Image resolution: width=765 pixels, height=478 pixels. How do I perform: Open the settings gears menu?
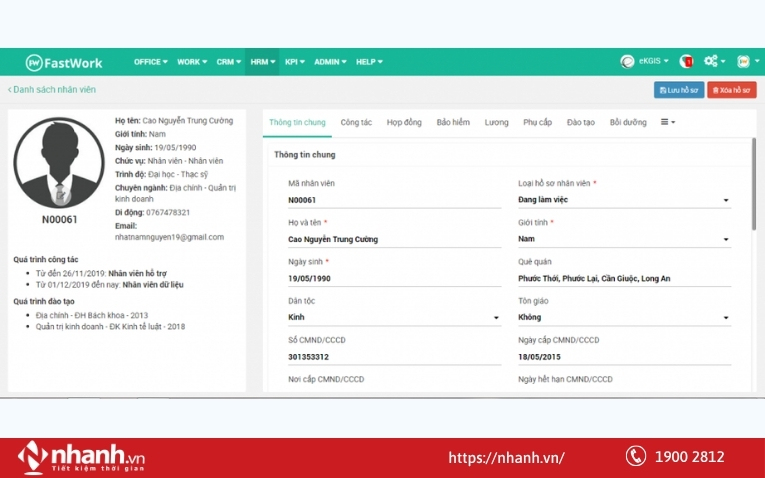[714, 62]
